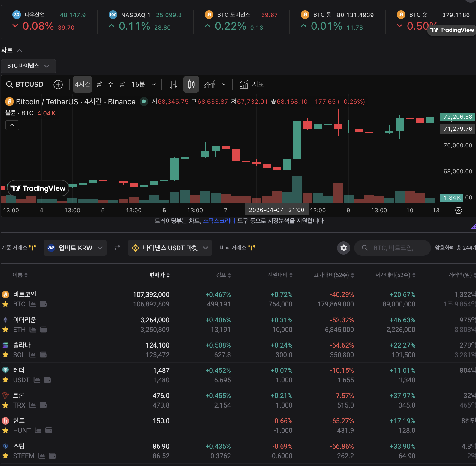Add comparison symbol with plus icon
Viewport: 476px width, 466px height.
click(x=58, y=85)
